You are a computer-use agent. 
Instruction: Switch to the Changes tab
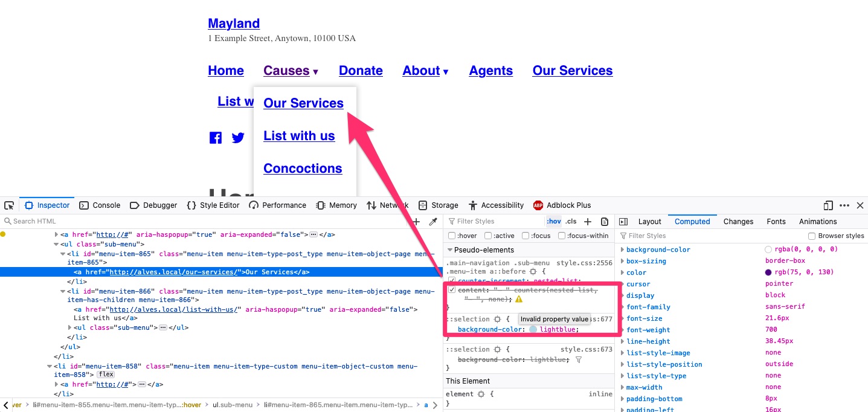738,221
